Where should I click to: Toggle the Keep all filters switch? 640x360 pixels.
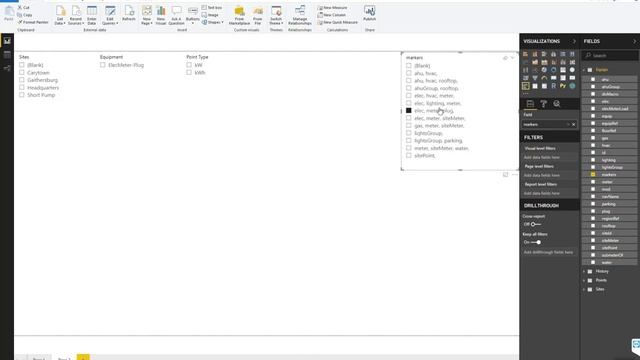536,242
